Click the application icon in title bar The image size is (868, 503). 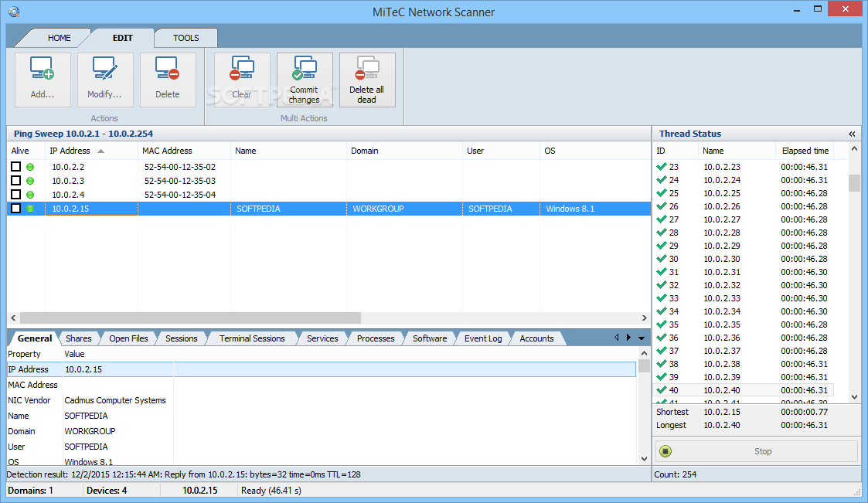pyautogui.click(x=14, y=11)
